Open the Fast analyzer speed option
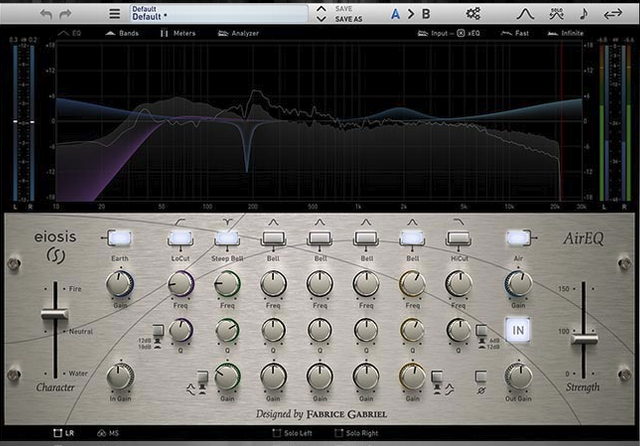640x446 pixels. click(x=515, y=33)
